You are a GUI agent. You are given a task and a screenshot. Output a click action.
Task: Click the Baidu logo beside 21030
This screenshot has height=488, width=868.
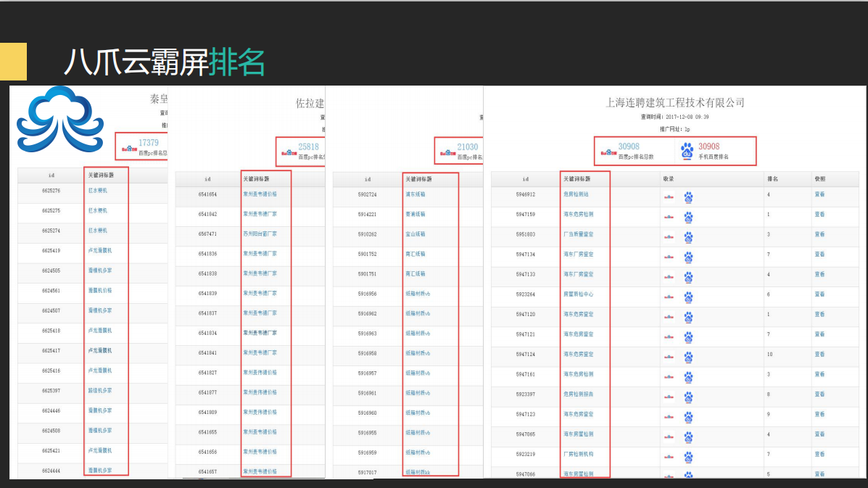pyautogui.click(x=448, y=152)
